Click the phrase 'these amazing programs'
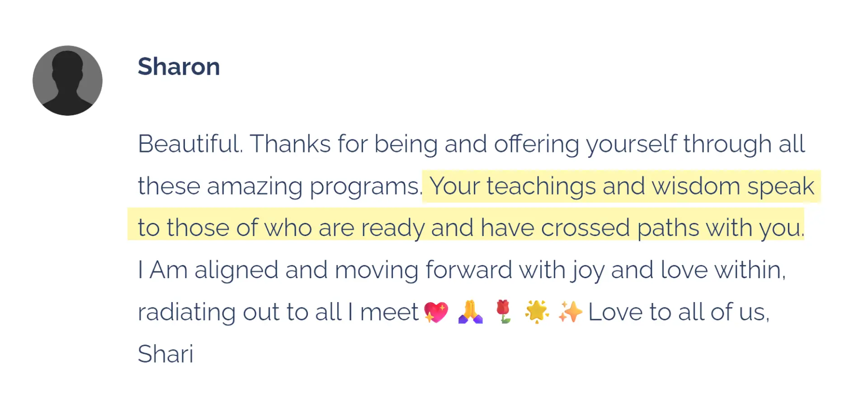Viewport: 868px width, 407px height. (278, 186)
